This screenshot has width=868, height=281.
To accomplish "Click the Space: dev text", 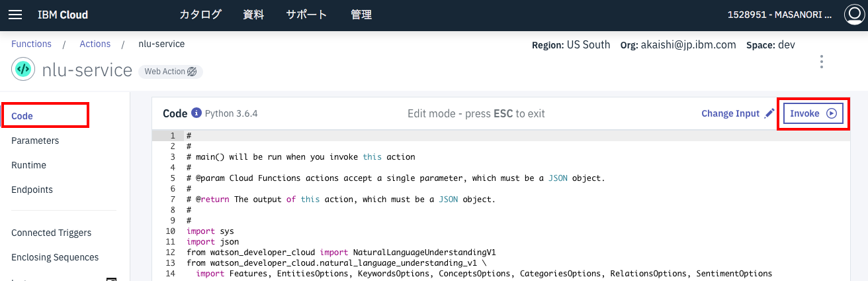I will pos(770,45).
